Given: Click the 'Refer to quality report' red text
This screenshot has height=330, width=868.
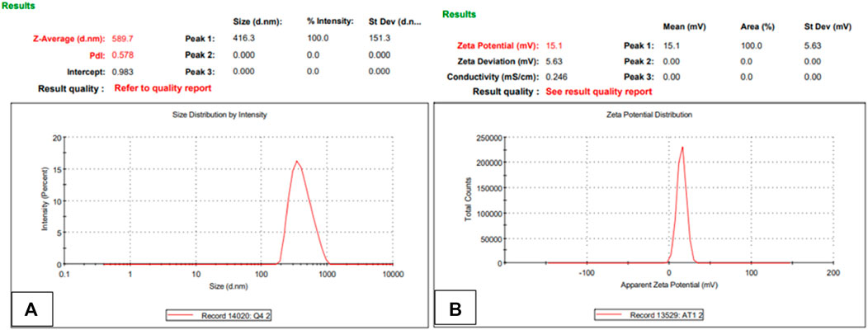Looking at the screenshot, I should pos(163,88).
